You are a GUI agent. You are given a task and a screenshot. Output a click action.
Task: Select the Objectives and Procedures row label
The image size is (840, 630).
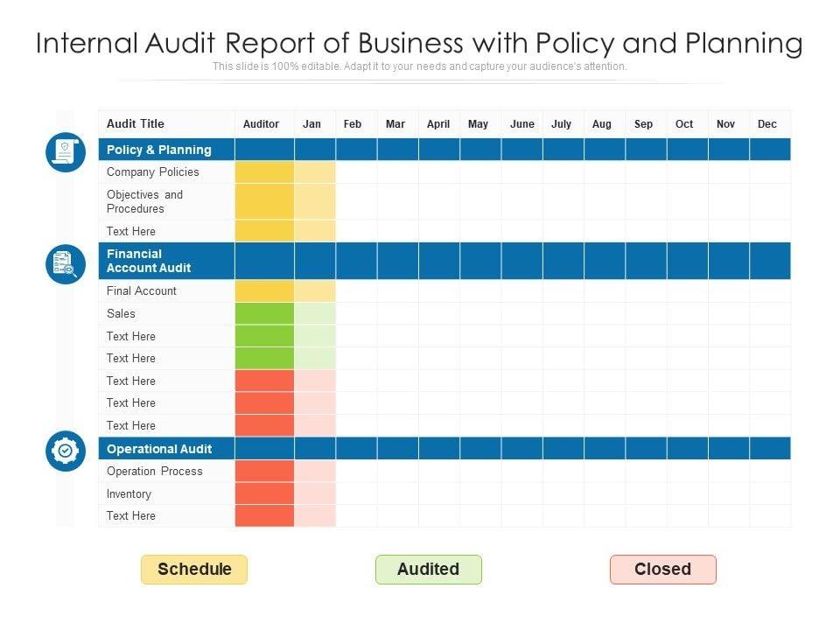pyautogui.click(x=145, y=201)
